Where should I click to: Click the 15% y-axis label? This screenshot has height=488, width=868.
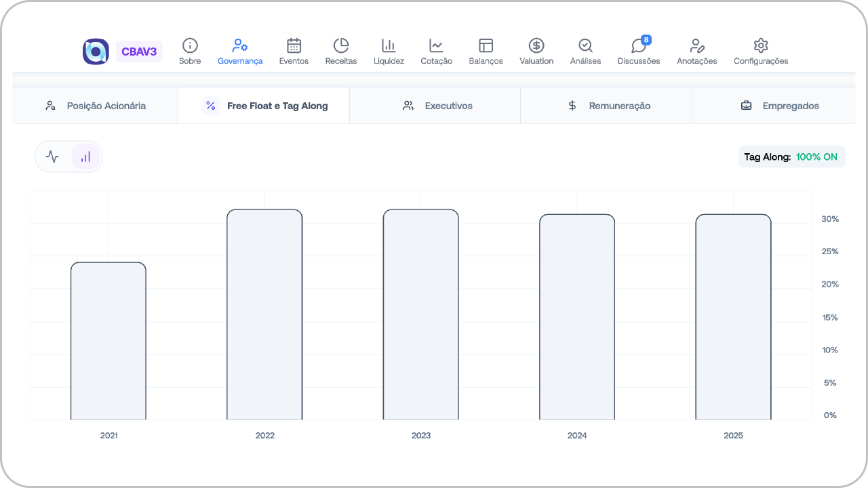(830, 317)
